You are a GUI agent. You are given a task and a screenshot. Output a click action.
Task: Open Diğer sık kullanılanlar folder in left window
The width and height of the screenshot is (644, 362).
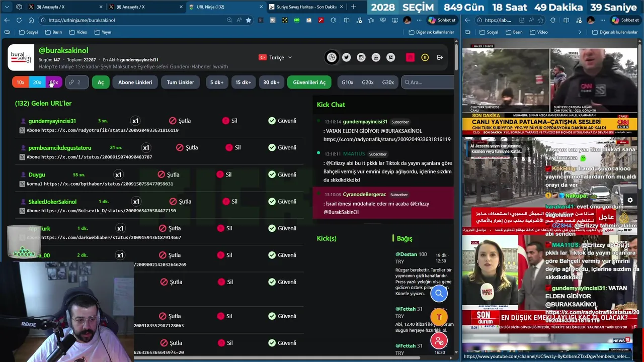coord(431,32)
